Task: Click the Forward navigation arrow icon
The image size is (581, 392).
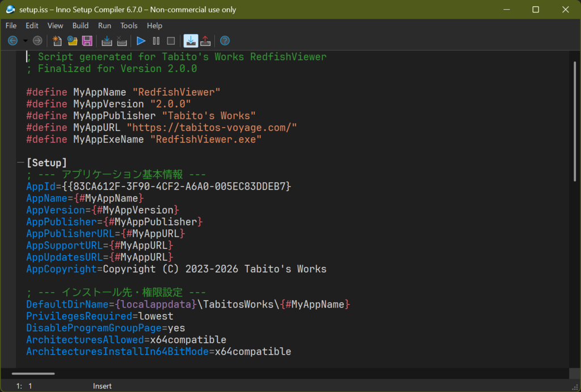Action: tap(37, 41)
